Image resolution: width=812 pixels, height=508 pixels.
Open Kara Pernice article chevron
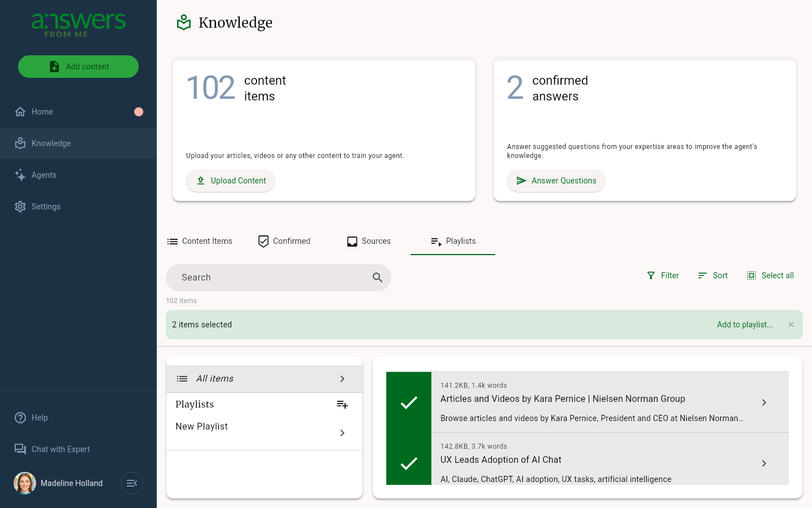coord(764,402)
